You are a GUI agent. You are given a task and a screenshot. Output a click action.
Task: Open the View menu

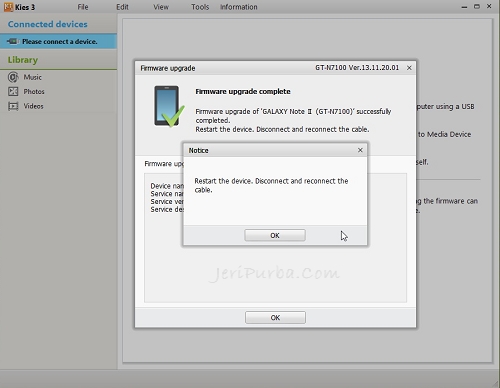[161, 7]
